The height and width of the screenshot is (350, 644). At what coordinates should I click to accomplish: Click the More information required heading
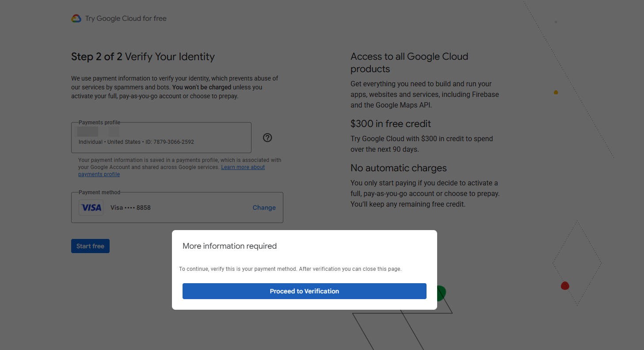(229, 246)
